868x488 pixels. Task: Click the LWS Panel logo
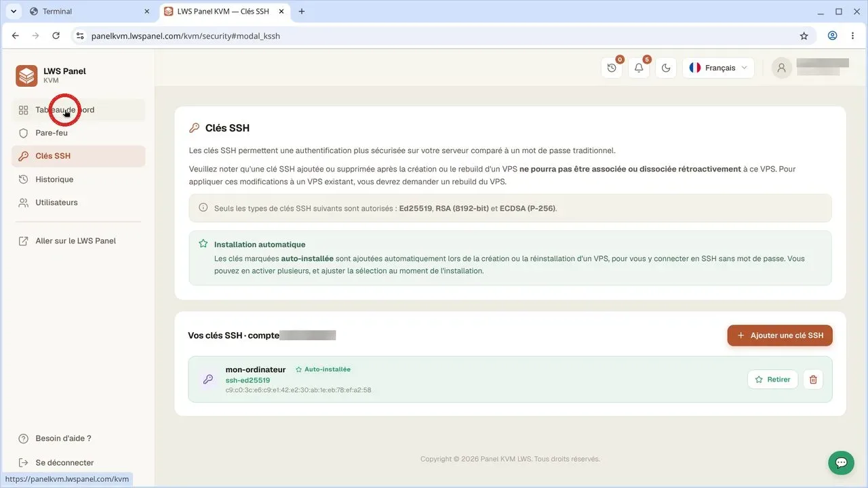(26, 75)
